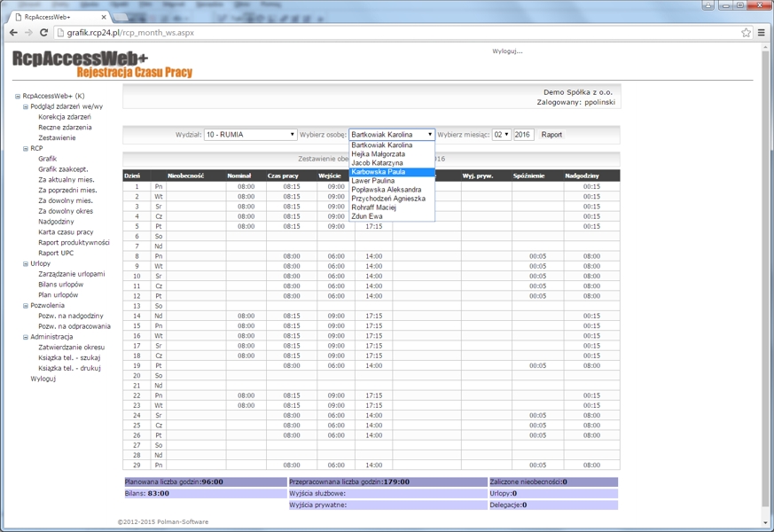Click the browser back arrow
This screenshot has width=774, height=532.
[12, 33]
